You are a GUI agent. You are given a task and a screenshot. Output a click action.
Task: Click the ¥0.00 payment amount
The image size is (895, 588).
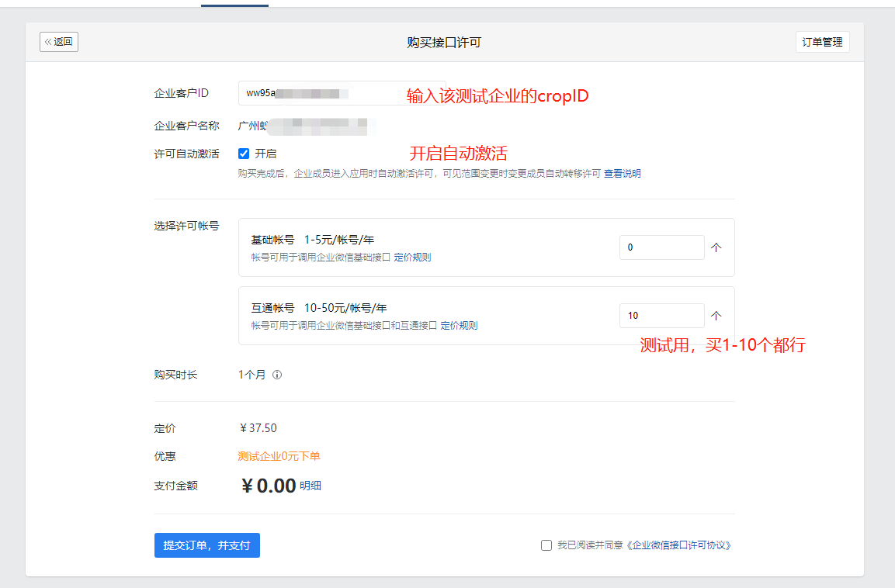[269, 486]
